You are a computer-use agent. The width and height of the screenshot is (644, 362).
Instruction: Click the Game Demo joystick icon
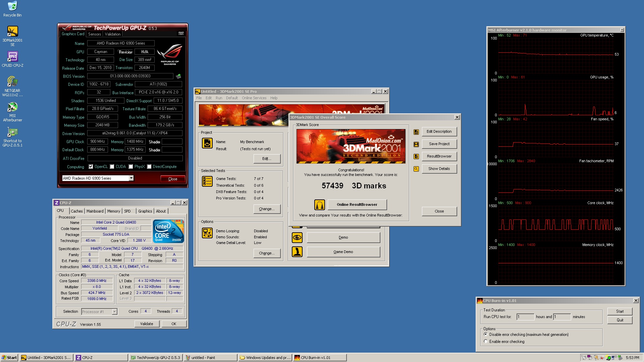coord(297,252)
